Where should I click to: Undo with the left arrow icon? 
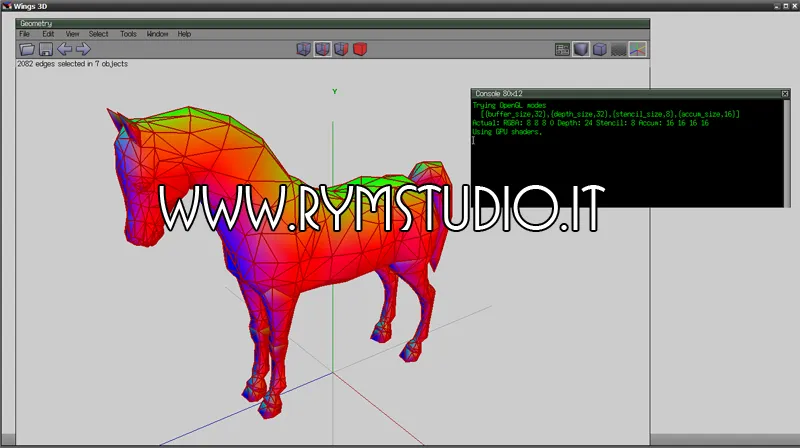(x=64, y=49)
